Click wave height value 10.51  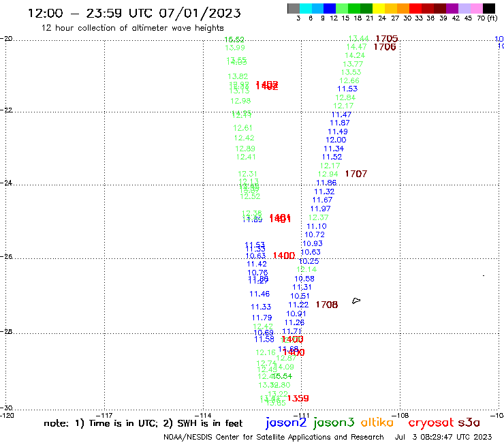point(300,296)
